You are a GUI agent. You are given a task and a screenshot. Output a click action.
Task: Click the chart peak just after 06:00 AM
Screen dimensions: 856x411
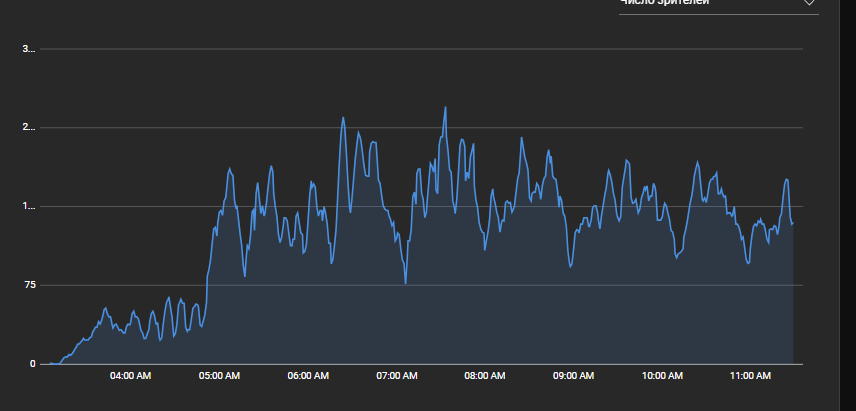pyautogui.click(x=343, y=118)
